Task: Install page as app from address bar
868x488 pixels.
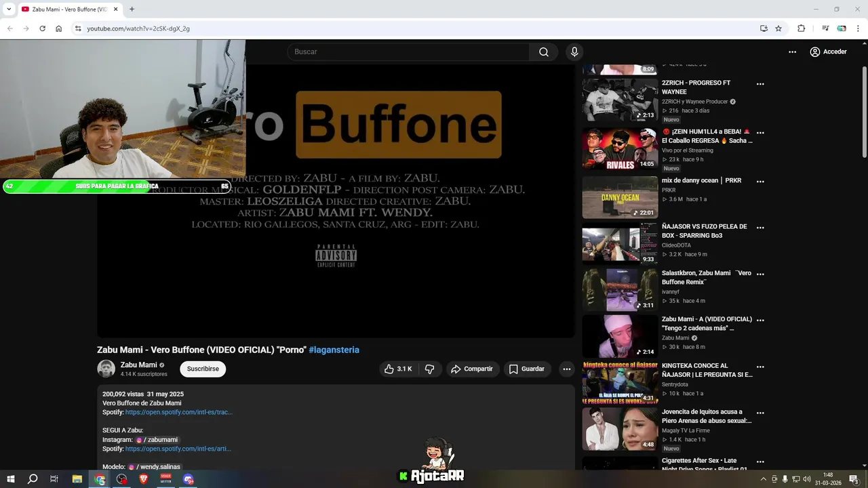Action: coord(764,28)
